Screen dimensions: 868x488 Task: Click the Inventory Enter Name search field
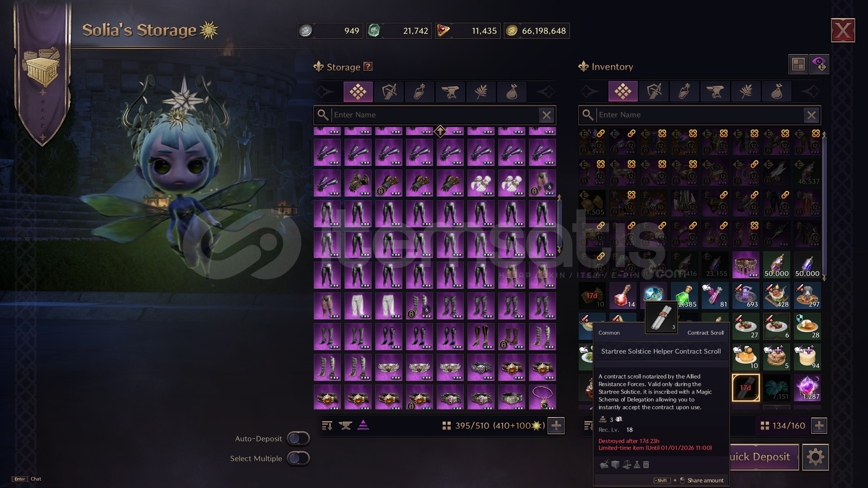pos(699,115)
